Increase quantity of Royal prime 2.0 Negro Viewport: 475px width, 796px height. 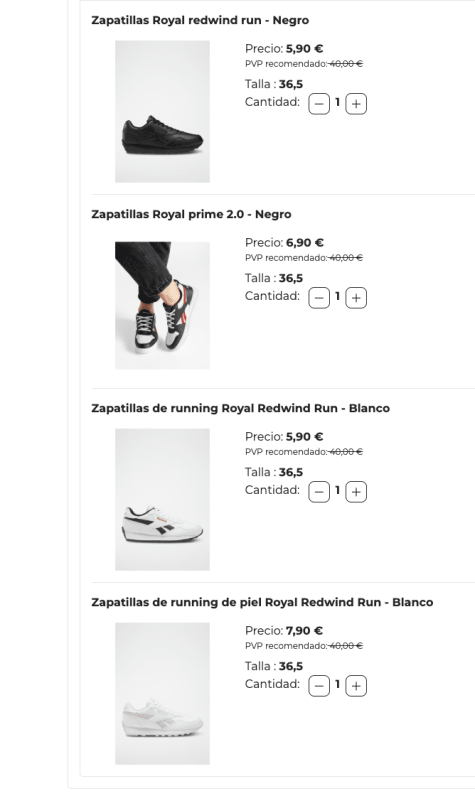[356, 298]
